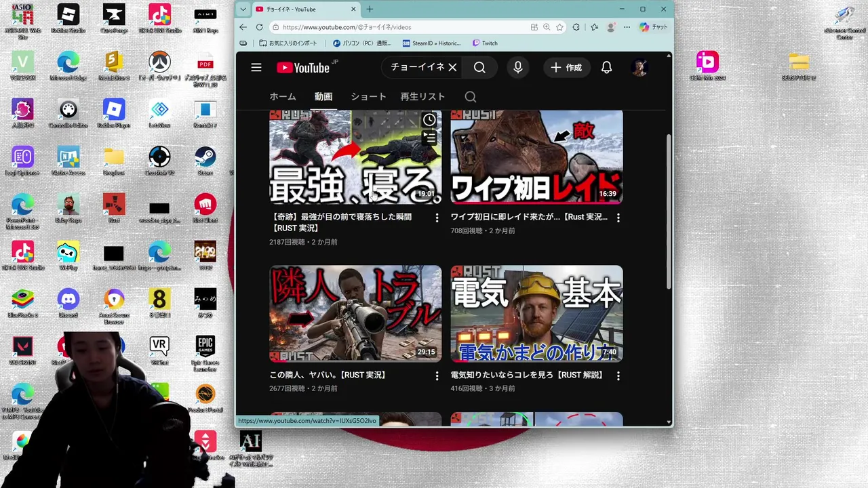Go back in the Edge browser

pyautogui.click(x=243, y=27)
